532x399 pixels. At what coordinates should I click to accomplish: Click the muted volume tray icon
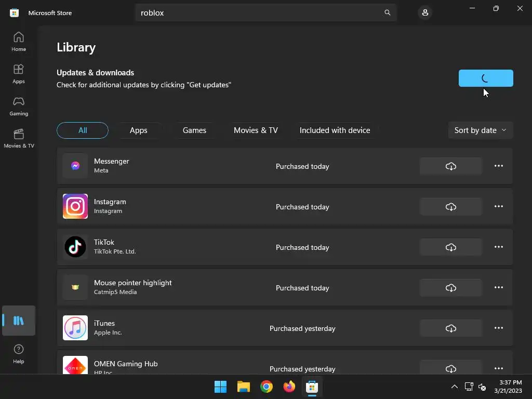tap(482, 387)
